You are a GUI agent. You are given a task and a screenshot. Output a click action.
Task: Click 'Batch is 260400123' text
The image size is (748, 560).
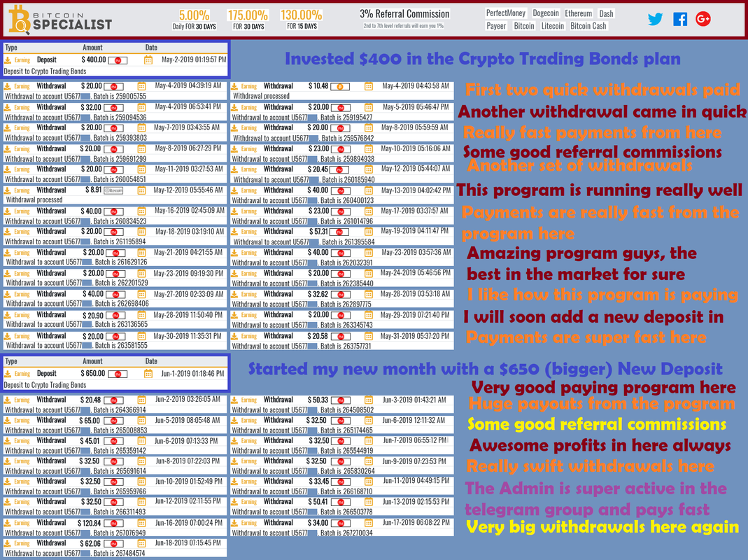347,200
